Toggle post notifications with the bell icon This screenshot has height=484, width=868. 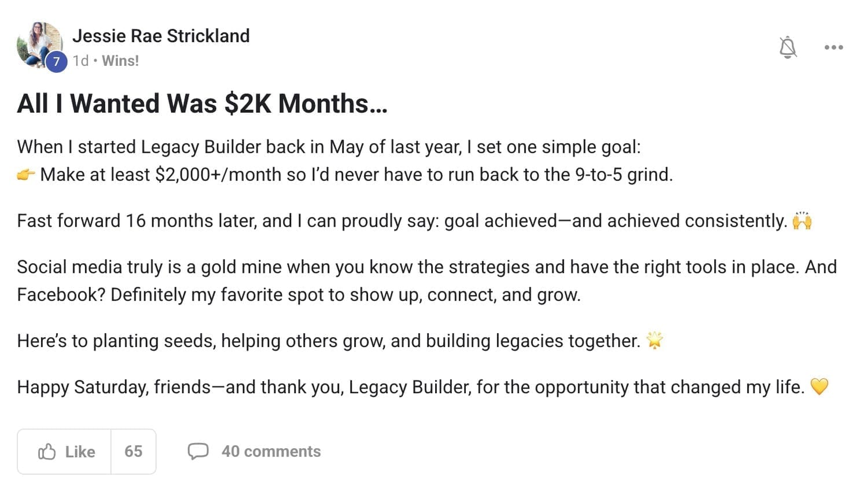(788, 47)
